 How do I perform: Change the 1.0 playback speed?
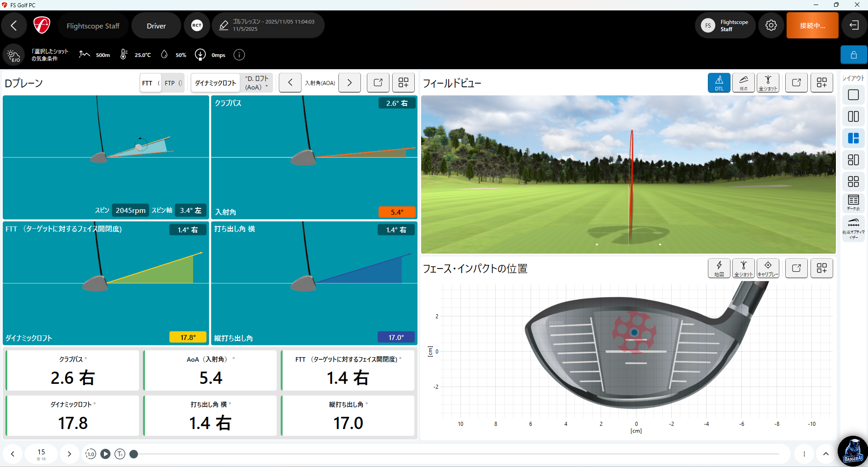point(91,454)
